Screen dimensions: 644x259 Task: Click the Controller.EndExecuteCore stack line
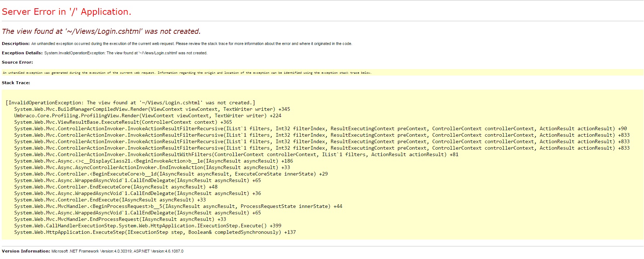point(116,187)
